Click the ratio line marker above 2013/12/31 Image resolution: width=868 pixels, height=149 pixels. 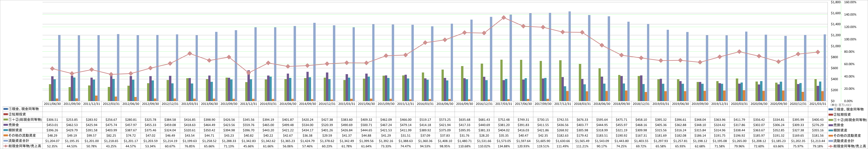pyautogui.click(x=249, y=72)
